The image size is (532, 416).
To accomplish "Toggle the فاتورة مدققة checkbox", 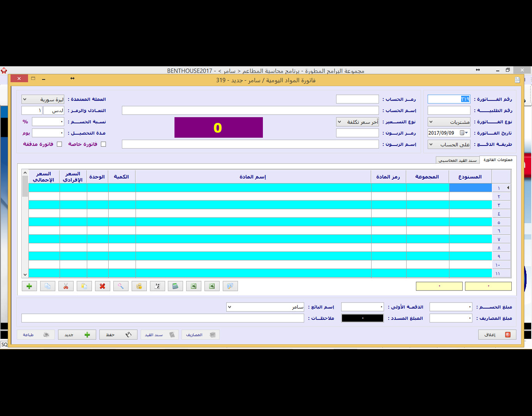I will (59, 144).
